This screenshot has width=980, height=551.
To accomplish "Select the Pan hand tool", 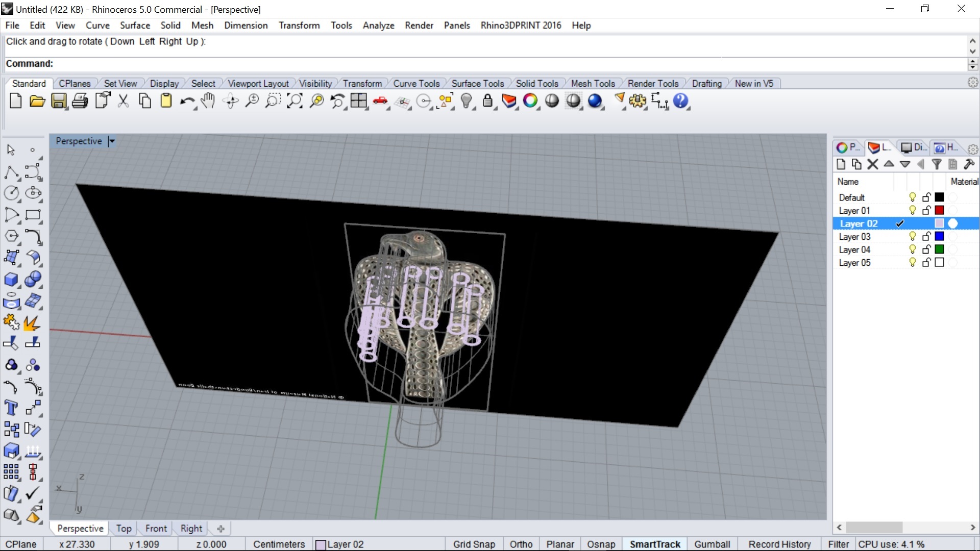I will 208,101.
